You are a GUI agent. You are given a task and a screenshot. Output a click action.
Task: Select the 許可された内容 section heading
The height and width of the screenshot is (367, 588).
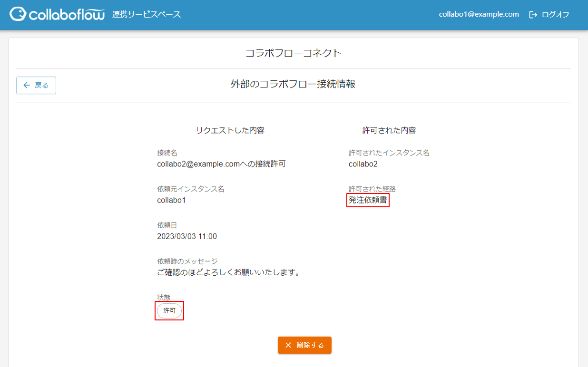pyautogui.click(x=389, y=130)
